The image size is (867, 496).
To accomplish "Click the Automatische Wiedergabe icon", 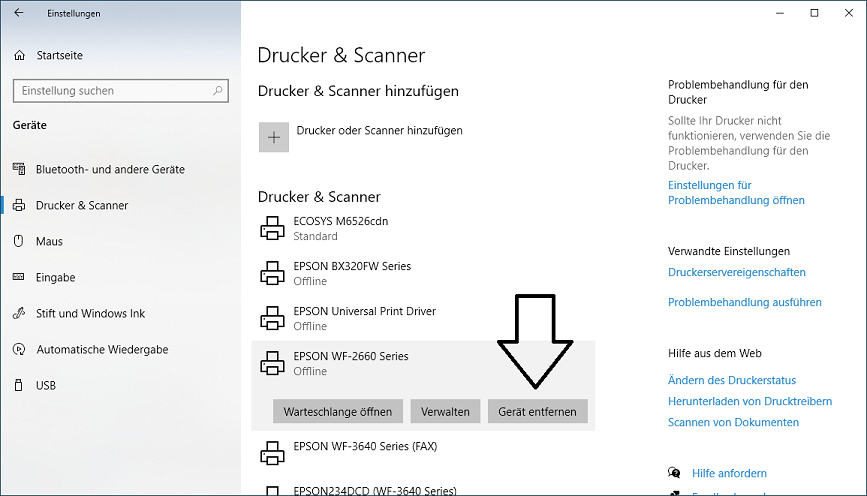I will tap(19, 349).
